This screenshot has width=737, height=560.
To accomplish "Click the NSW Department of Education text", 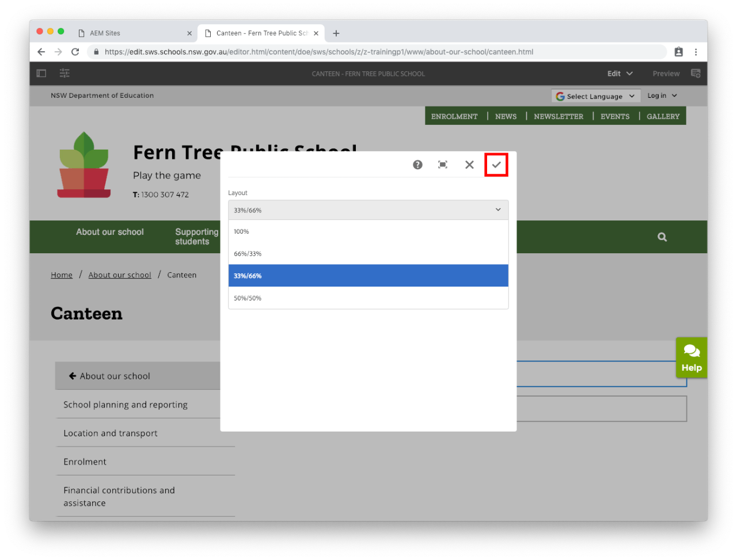I will [x=102, y=96].
